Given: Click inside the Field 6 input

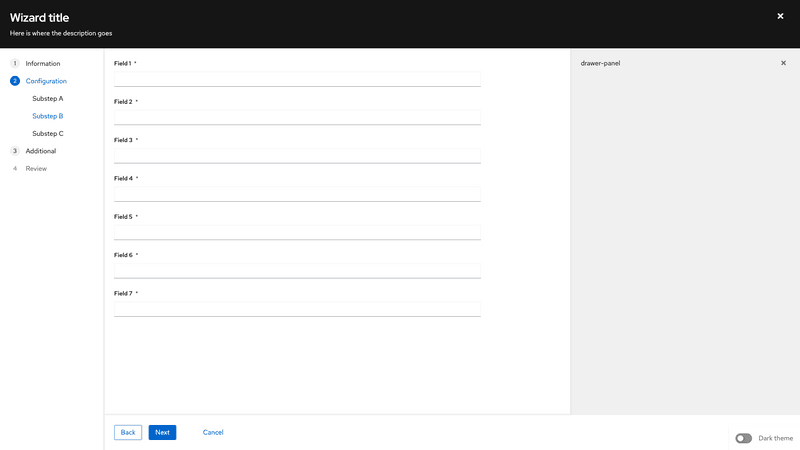Looking at the screenshot, I should pos(297,270).
